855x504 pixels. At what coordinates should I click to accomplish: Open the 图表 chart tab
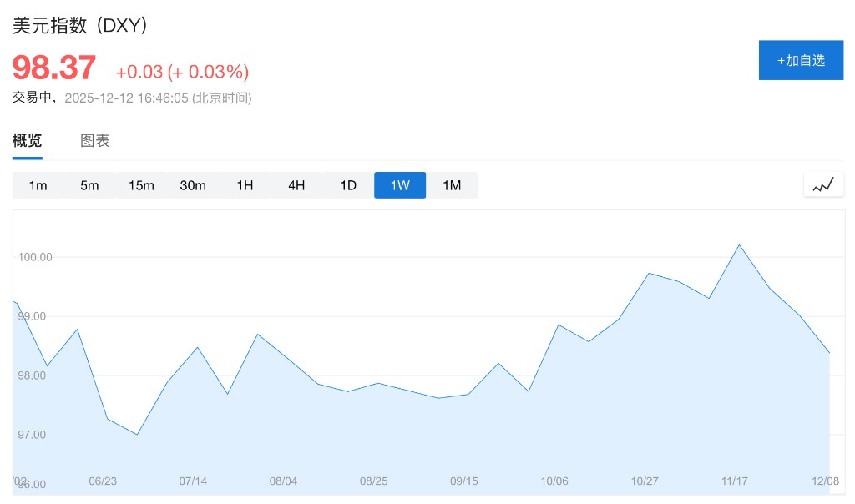pos(94,141)
